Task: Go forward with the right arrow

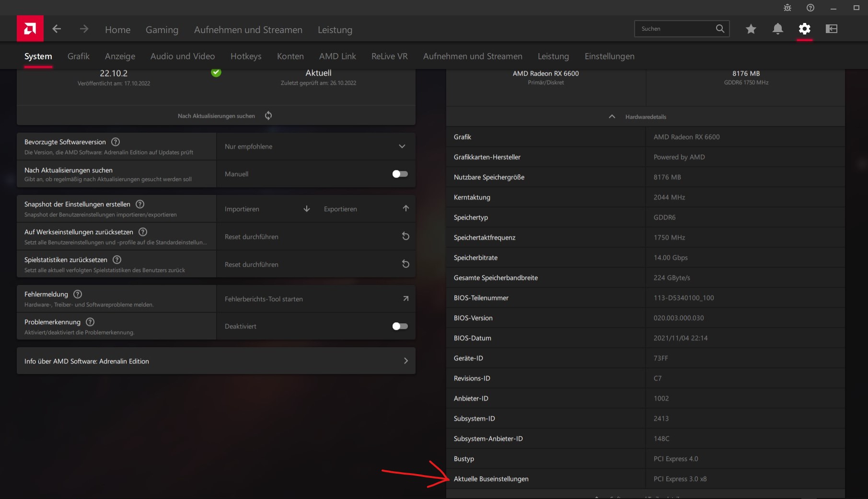Action: [84, 29]
